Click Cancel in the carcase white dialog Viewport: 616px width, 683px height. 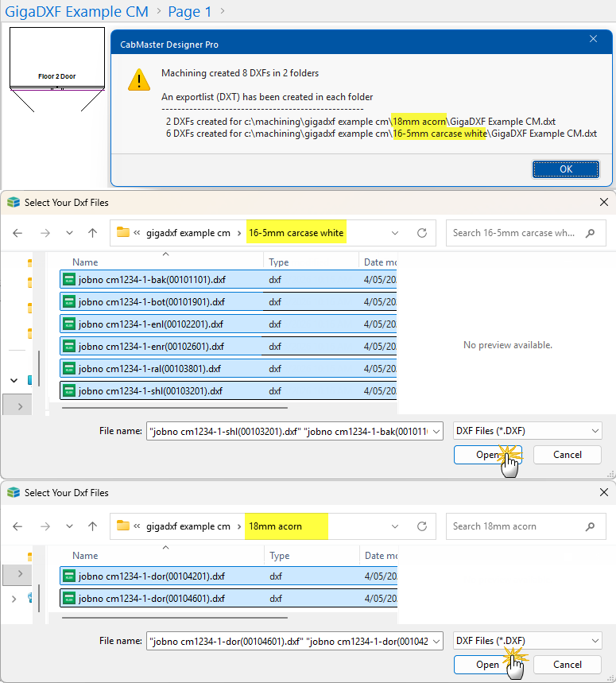[568, 454]
